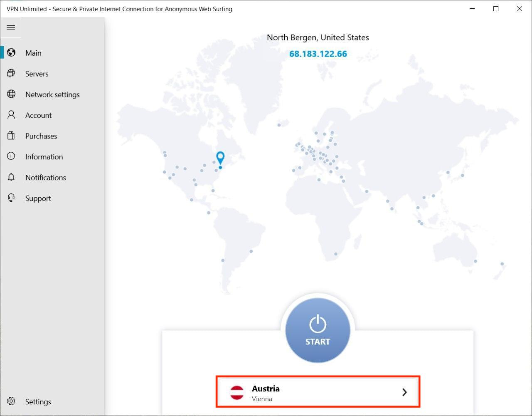
Task: Click the Purchases shopping bag icon
Action: [11, 136]
